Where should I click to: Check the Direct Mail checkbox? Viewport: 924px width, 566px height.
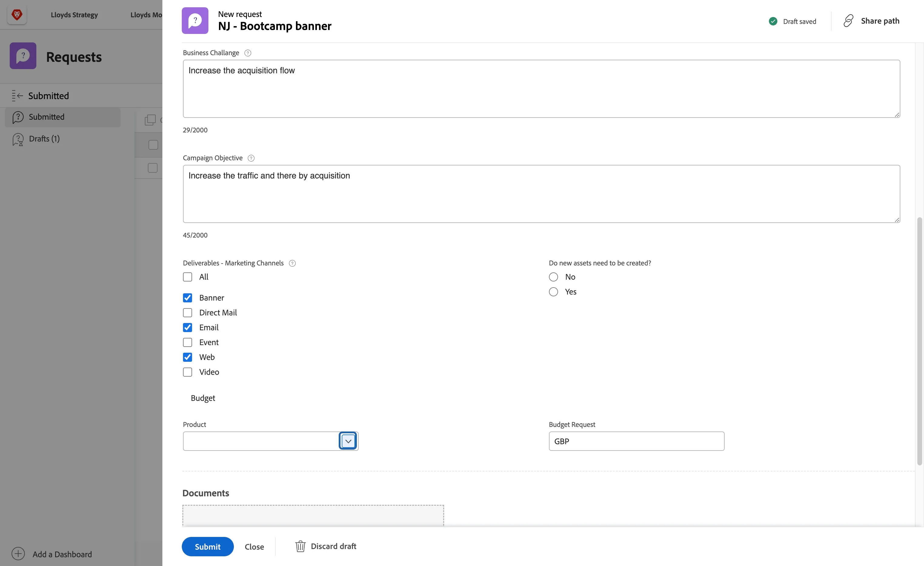(x=188, y=313)
